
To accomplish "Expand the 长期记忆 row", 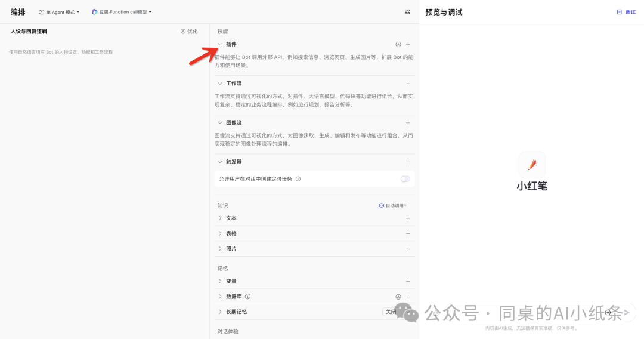I will click(x=219, y=312).
